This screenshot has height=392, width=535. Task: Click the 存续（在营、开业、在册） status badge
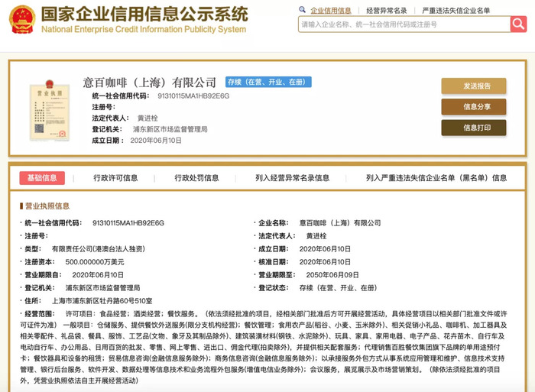point(268,82)
